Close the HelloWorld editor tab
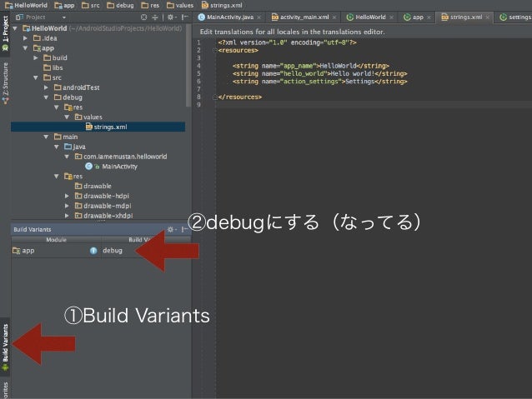The image size is (532, 399). point(392,17)
